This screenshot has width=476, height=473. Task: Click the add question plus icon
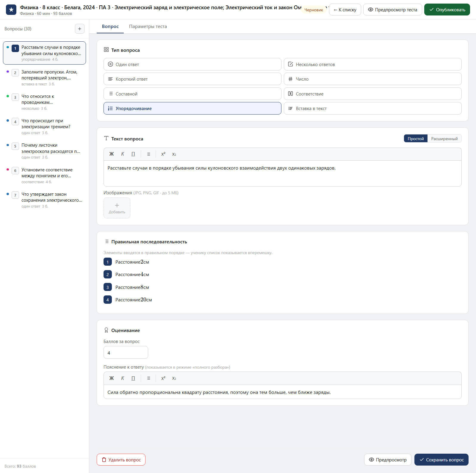coord(79,29)
